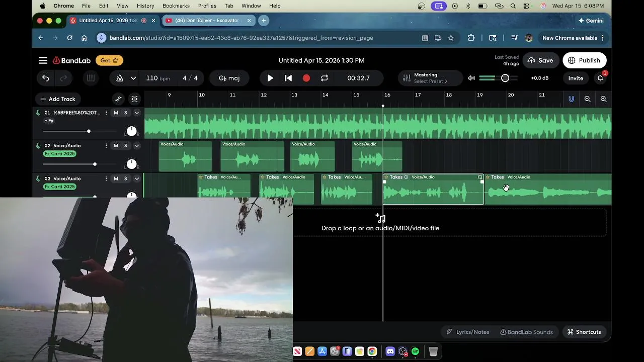This screenshot has height=362, width=644.
Task: Click the loop icon on selected Takes region
Action: pos(480,177)
